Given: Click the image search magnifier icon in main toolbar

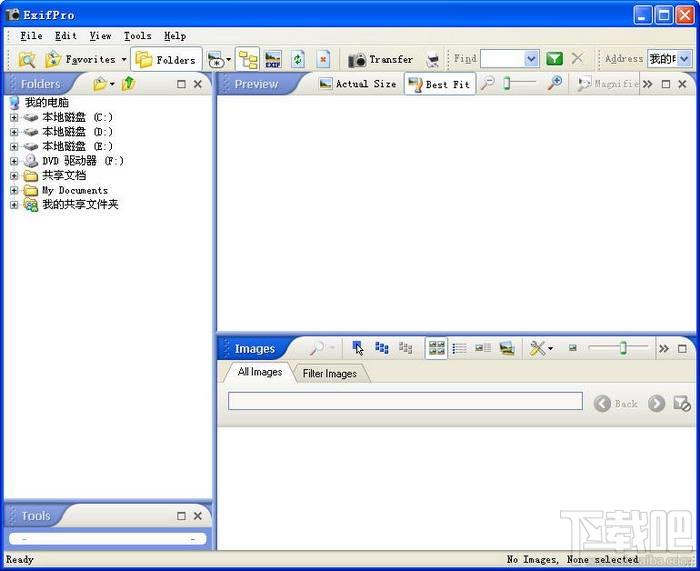Looking at the screenshot, I should click(x=27, y=59).
